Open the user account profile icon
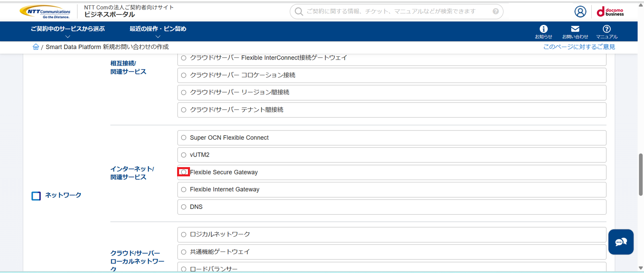The height and width of the screenshot is (273, 644). point(580,12)
